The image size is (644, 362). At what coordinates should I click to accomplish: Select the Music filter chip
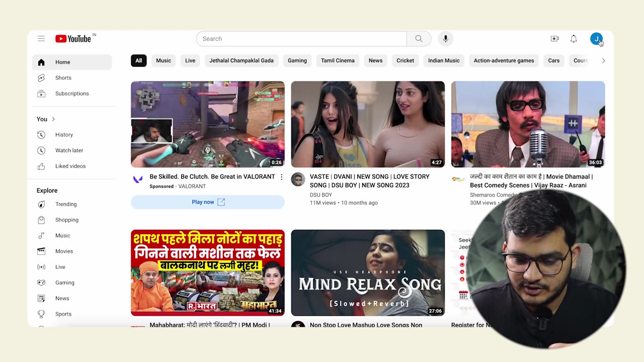164,61
